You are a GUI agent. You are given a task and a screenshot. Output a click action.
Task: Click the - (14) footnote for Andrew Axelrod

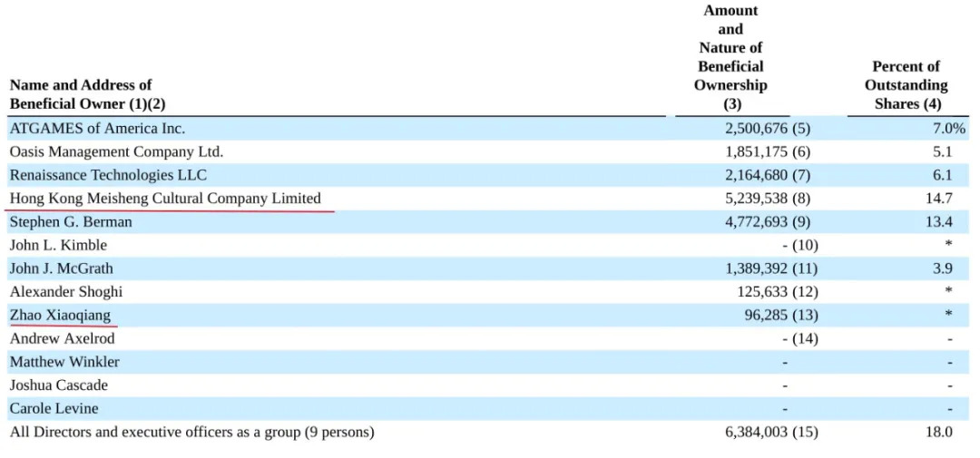click(800, 338)
